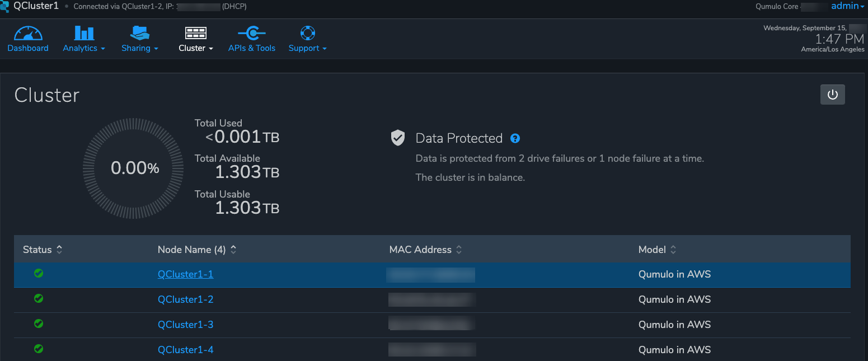This screenshot has height=361, width=868.
Task: Click the green status check for QCluster1-2
Action: point(39,298)
